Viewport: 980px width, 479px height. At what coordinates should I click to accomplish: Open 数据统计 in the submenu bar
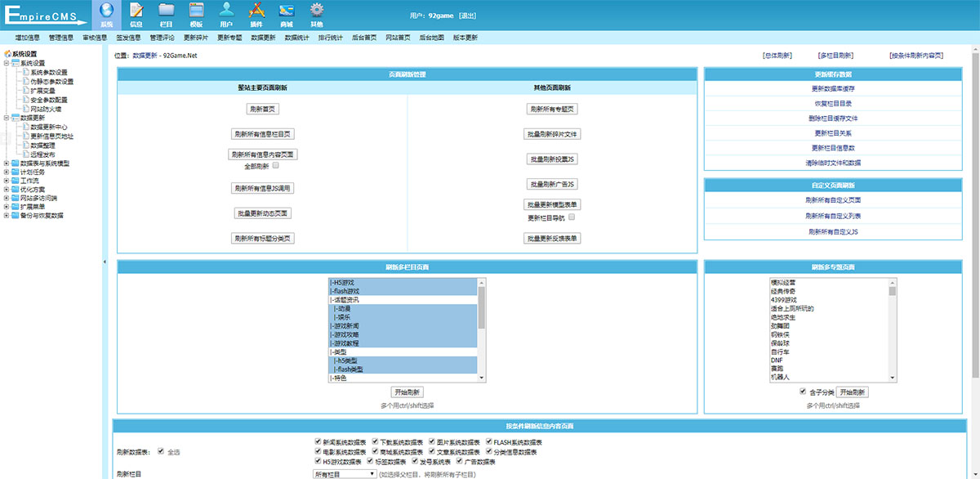(296, 37)
